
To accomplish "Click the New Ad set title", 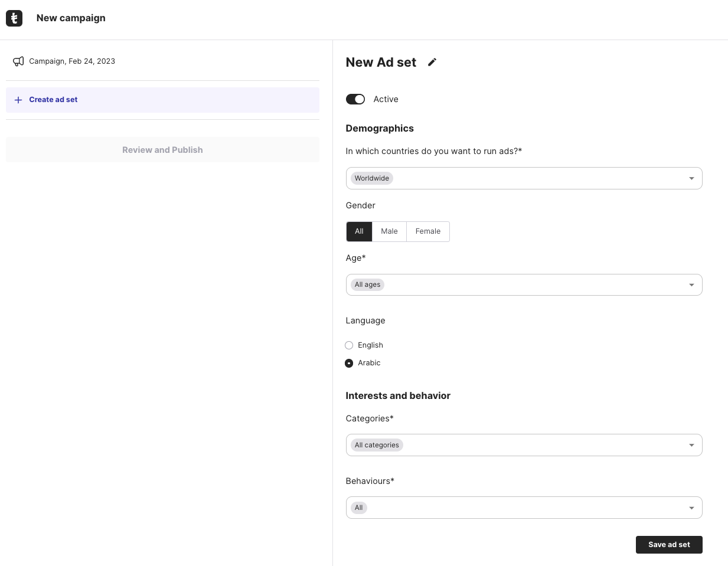I will tap(381, 63).
